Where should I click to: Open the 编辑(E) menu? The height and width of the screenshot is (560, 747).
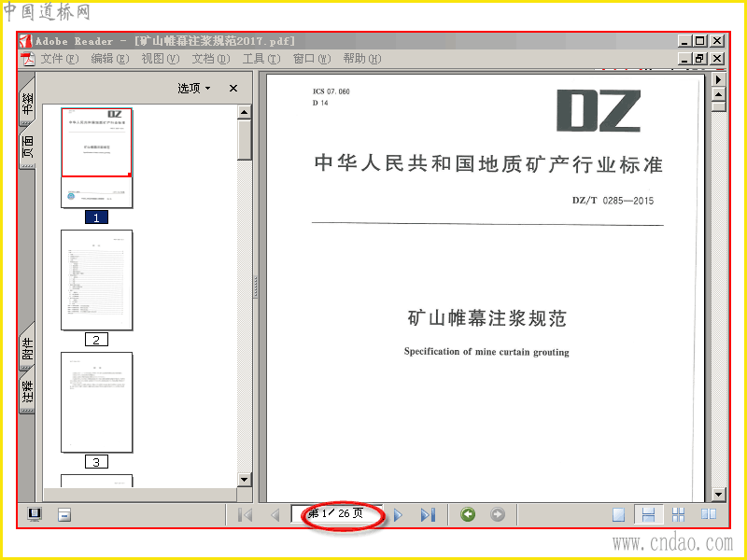(110, 59)
